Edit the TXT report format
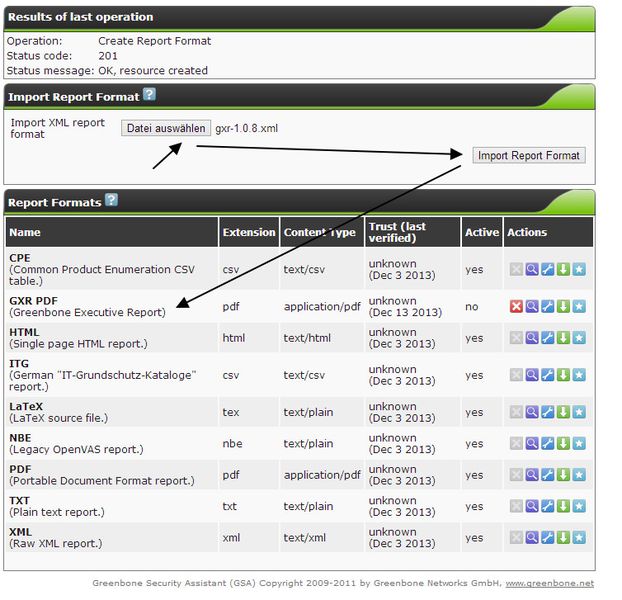The height and width of the screenshot is (600, 622). tap(547, 506)
